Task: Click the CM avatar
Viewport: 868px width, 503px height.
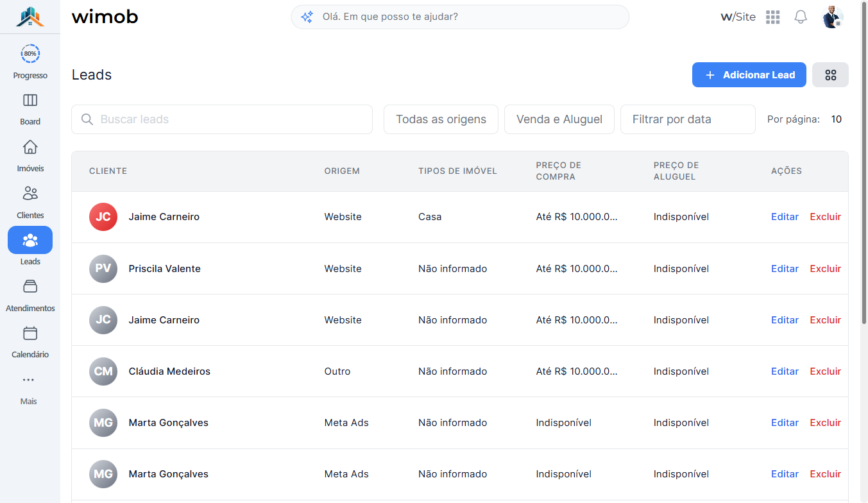Action: coord(103,371)
